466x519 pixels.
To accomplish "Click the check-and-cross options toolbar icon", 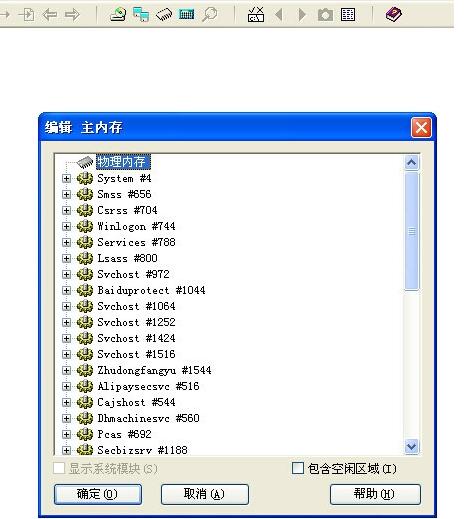I will tap(256, 15).
